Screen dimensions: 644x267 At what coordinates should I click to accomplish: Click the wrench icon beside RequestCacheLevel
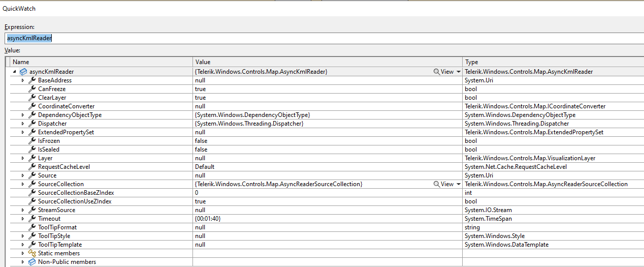point(32,167)
